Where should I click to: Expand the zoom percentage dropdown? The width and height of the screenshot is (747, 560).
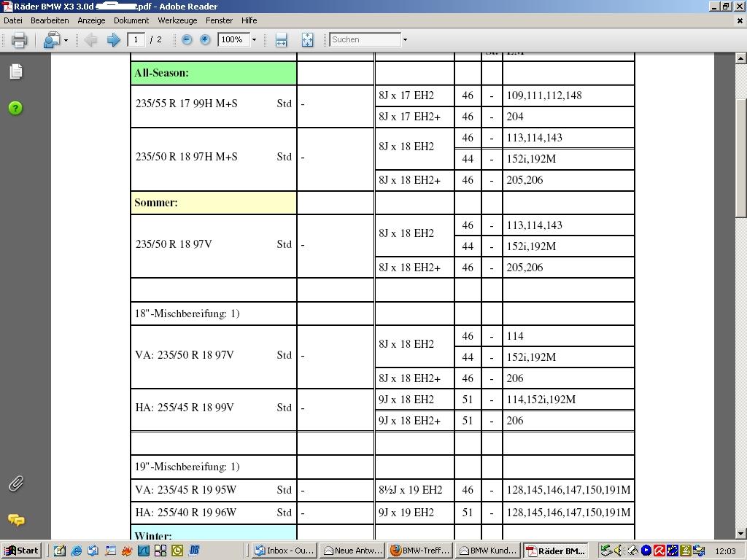[x=254, y=40]
